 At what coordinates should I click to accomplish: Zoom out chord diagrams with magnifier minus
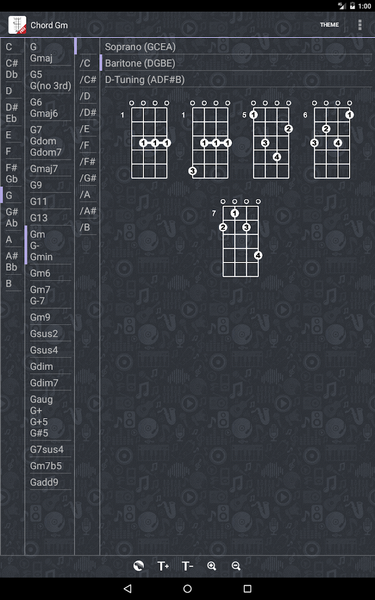pos(236,566)
